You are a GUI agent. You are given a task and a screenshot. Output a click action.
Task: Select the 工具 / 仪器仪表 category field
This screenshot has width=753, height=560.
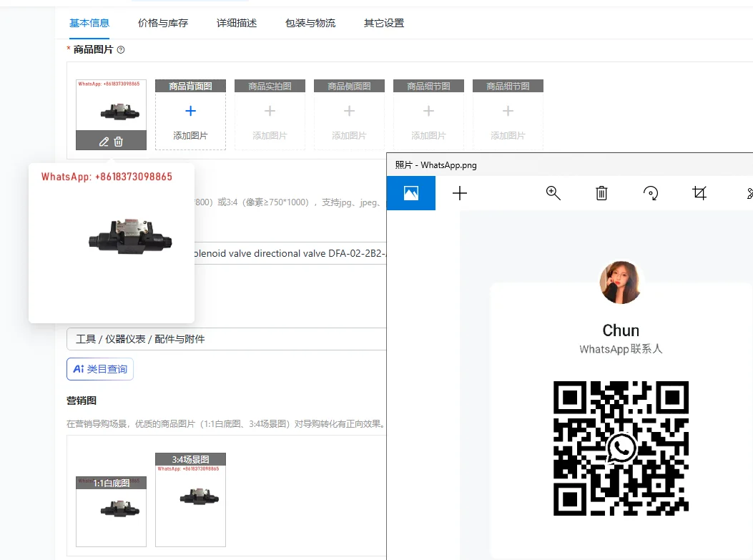227,339
